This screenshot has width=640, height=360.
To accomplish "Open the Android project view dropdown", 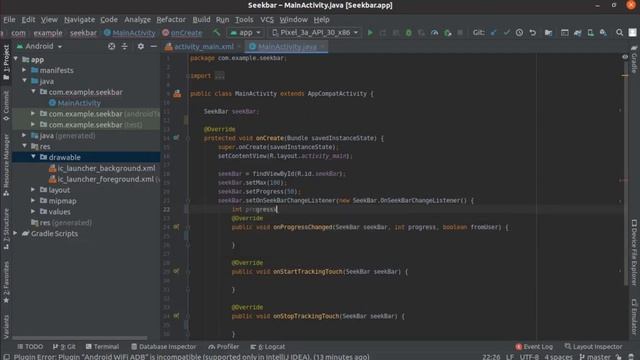I will tap(39, 47).
